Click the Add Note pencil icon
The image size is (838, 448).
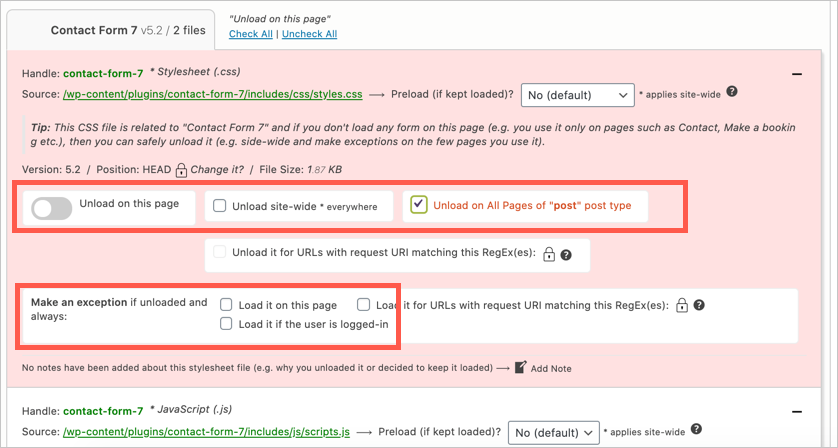click(x=520, y=368)
